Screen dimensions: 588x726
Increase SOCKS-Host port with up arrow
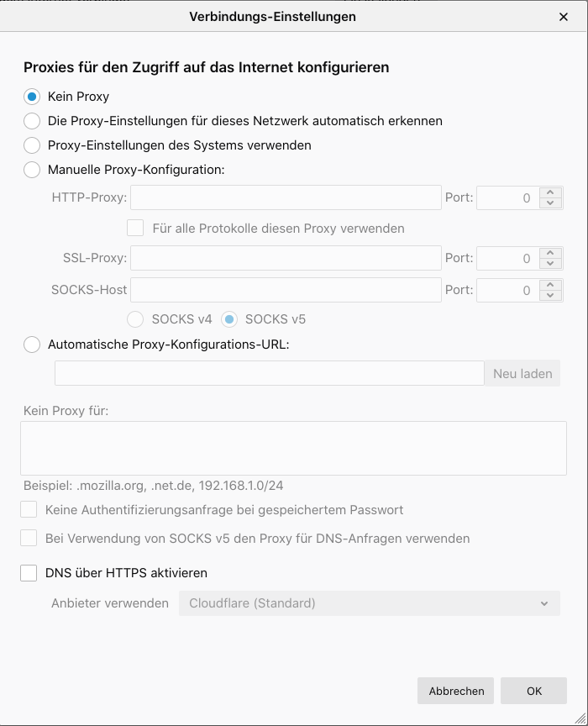pos(550,285)
